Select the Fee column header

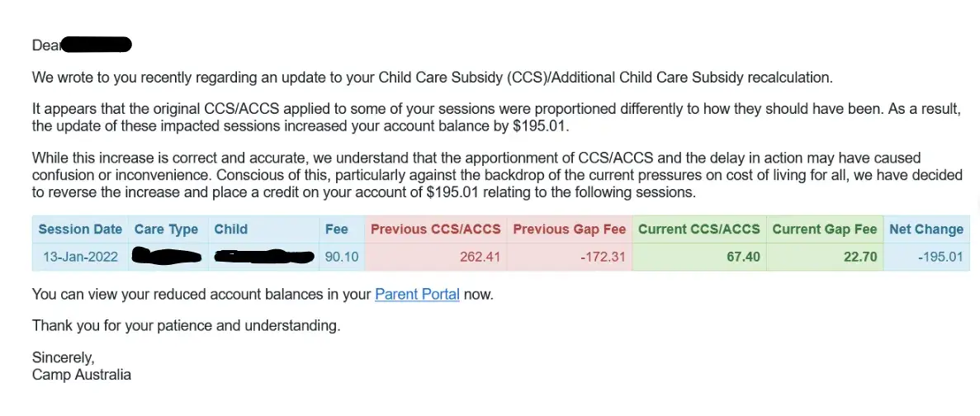coord(337,229)
